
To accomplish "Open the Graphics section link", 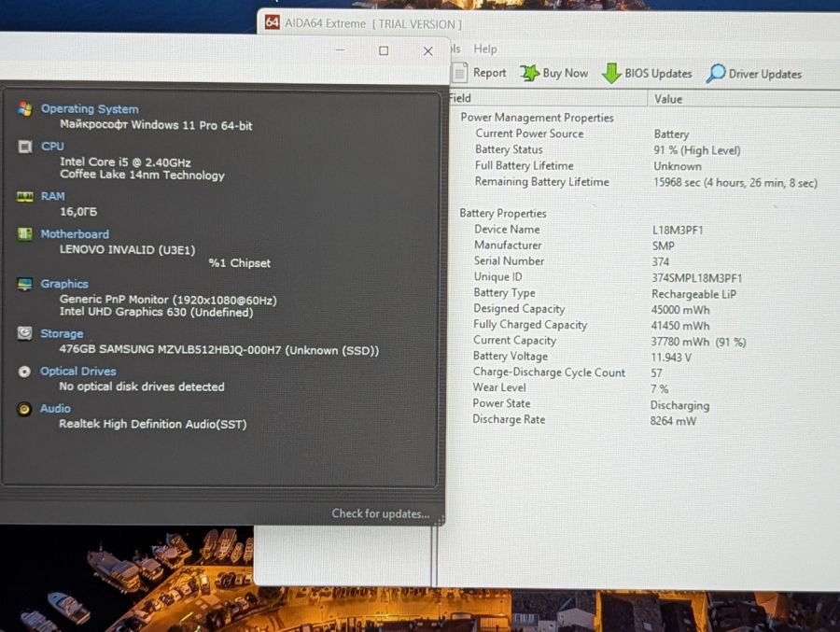I will tap(64, 284).
